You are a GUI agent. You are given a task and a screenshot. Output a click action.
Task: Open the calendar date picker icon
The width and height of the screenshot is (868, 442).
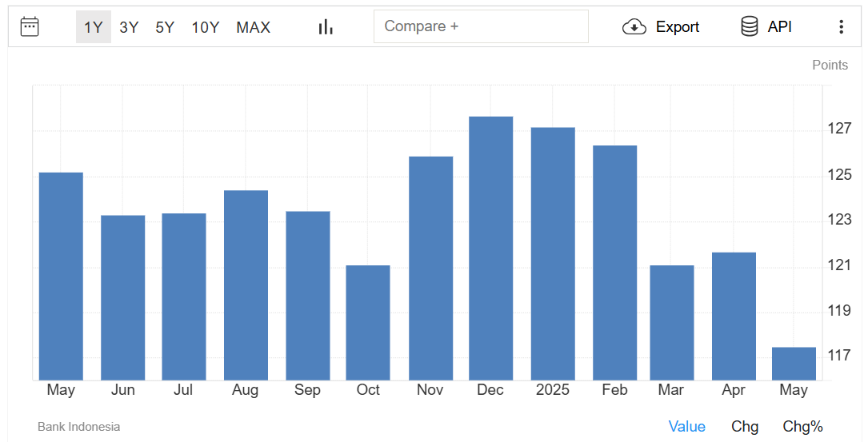click(x=30, y=26)
